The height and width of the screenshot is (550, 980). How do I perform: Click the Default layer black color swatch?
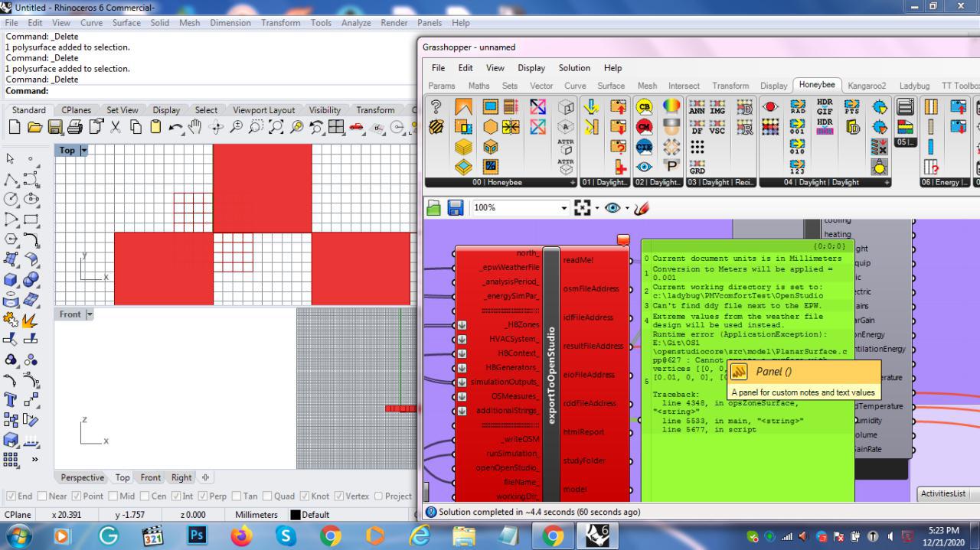coord(295,515)
